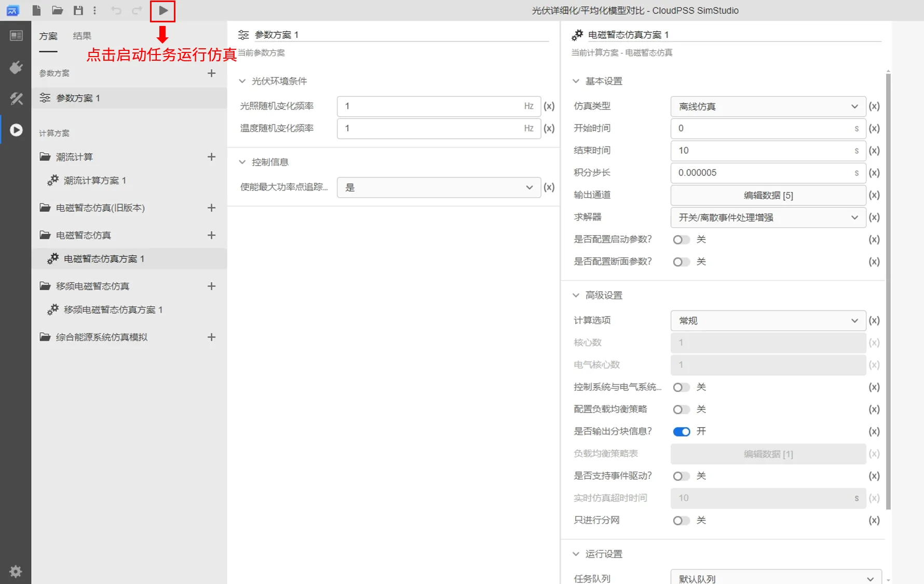This screenshot has height=584, width=924.
Task: Toggle 是否配置启动参数 switch
Action: pos(681,239)
